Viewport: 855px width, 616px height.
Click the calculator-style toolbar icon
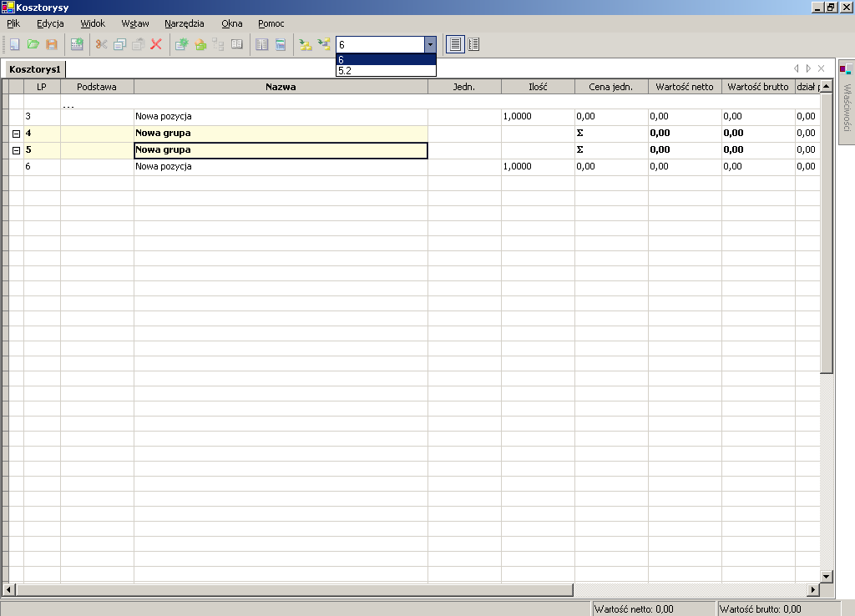coord(77,45)
